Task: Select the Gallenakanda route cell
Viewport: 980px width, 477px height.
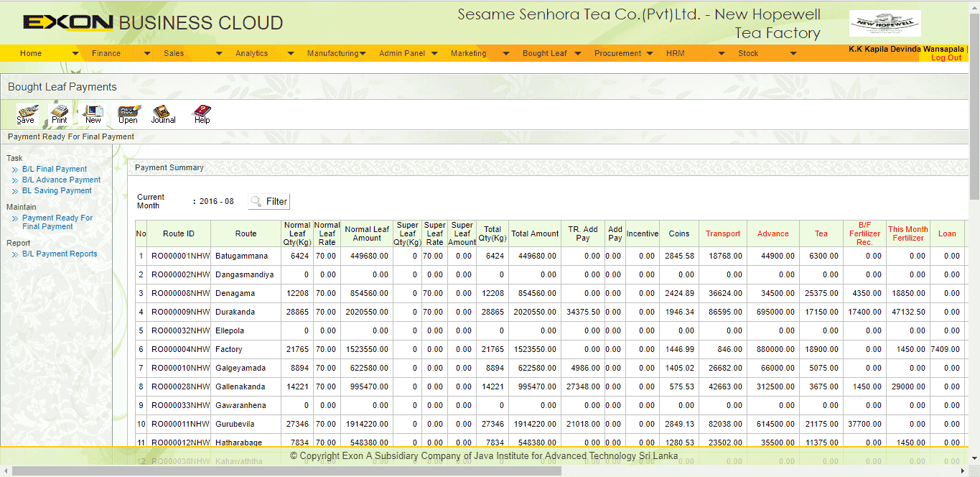Action: (x=246, y=387)
